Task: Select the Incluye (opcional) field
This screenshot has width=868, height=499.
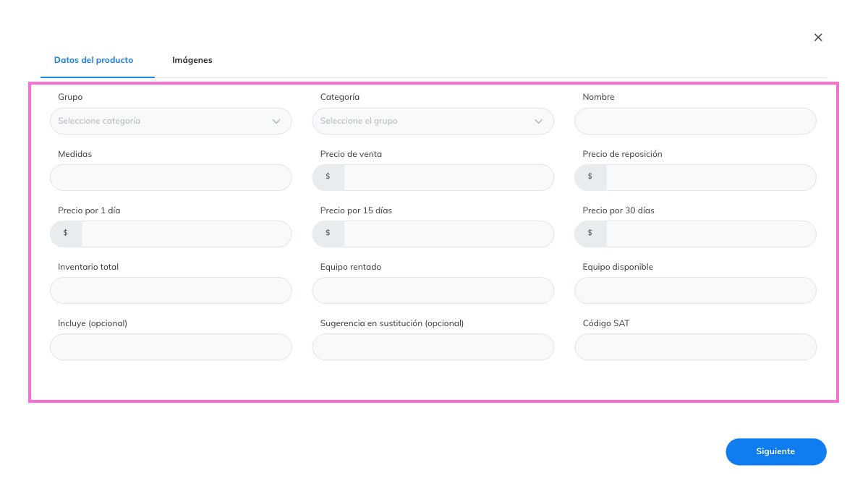Action: (171, 346)
